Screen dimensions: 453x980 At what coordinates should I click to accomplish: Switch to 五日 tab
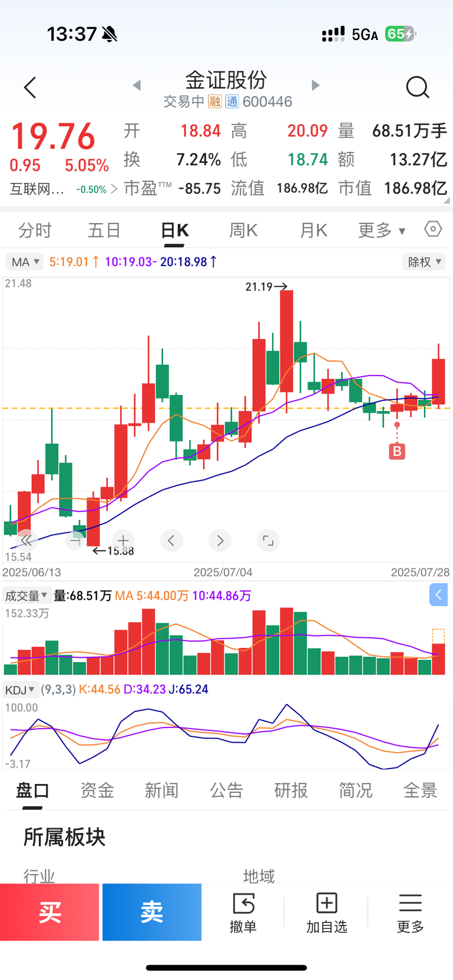pos(104,230)
